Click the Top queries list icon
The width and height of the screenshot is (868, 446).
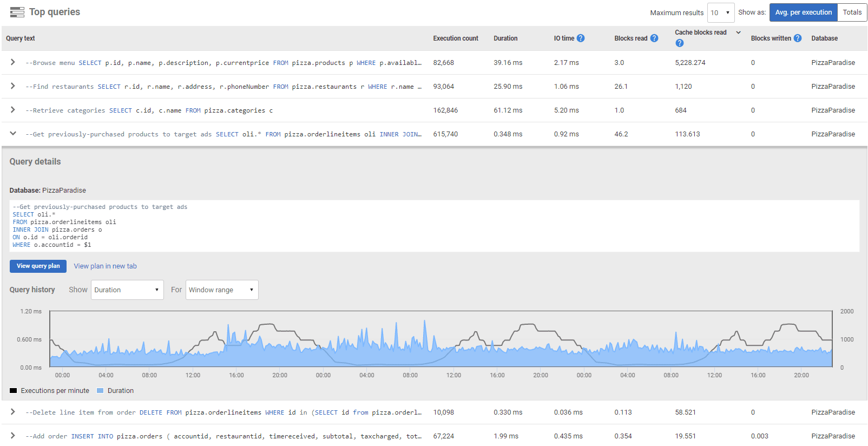coord(17,12)
